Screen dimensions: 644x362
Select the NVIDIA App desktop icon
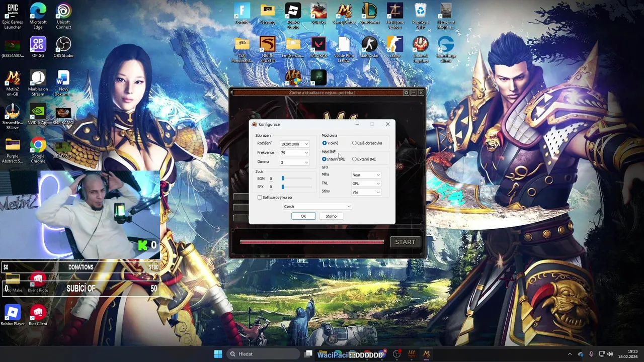pos(38,115)
